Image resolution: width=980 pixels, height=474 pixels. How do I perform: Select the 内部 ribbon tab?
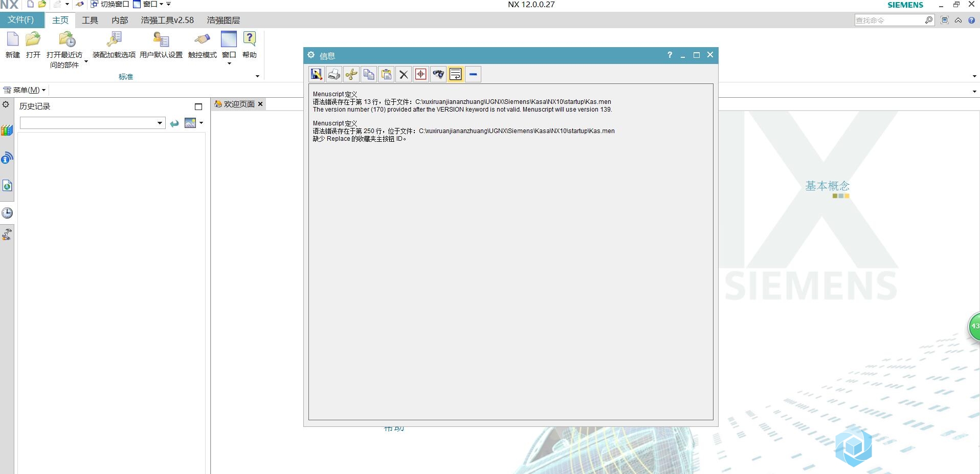pyautogui.click(x=120, y=20)
